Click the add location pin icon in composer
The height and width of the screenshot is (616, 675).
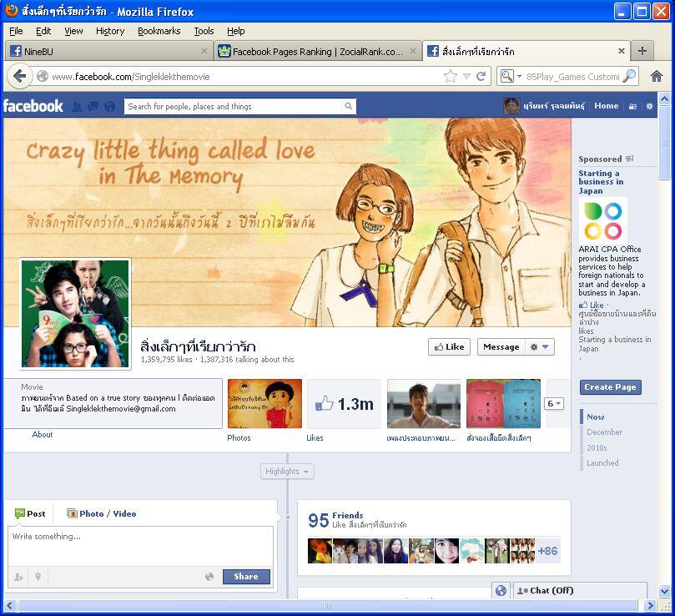point(37,577)
